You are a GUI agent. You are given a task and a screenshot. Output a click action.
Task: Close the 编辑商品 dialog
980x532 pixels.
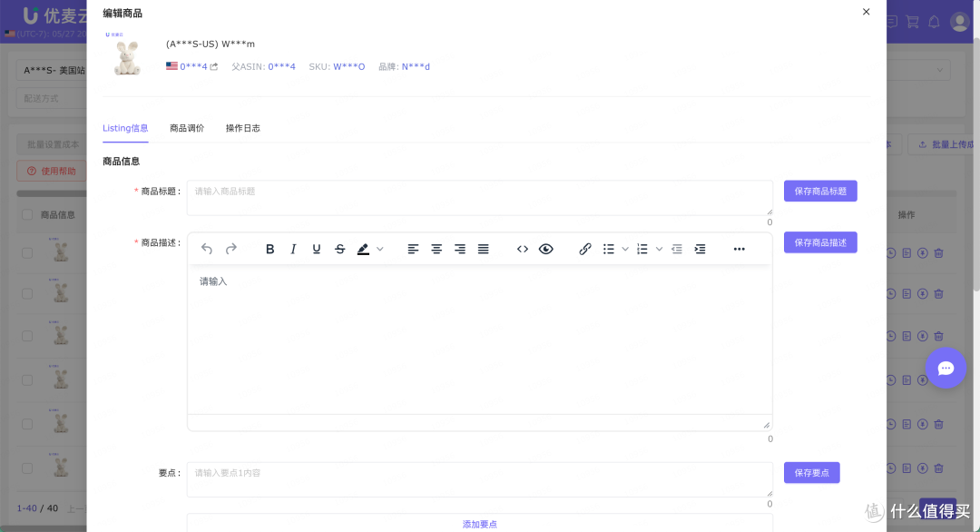[867, 12]
